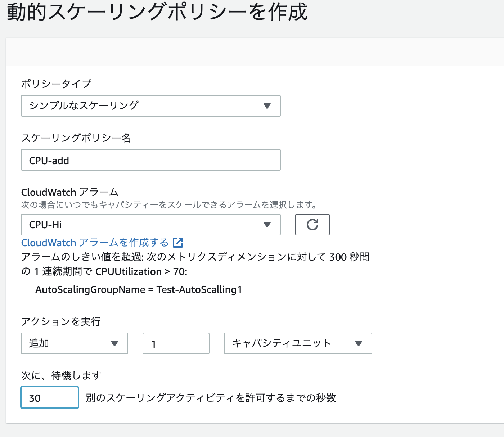504x437 pixels.
Task: Click the 次に、待機します label
Action: pos(61,375)
